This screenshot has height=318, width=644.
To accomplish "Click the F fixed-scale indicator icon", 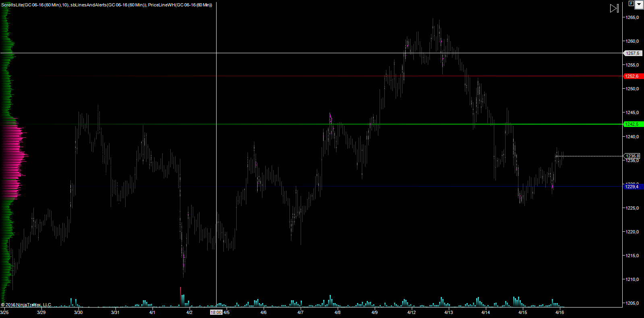I will click(x=631, y=4).
